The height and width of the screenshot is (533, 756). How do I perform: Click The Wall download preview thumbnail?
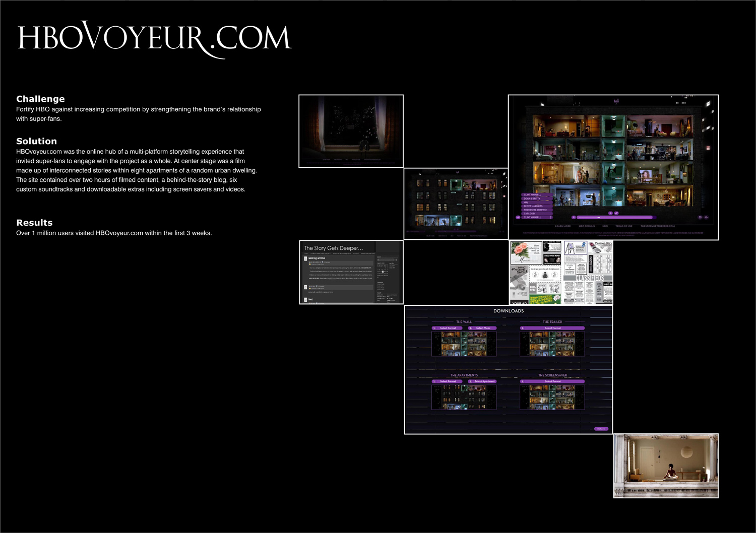(x=464, y=344)
